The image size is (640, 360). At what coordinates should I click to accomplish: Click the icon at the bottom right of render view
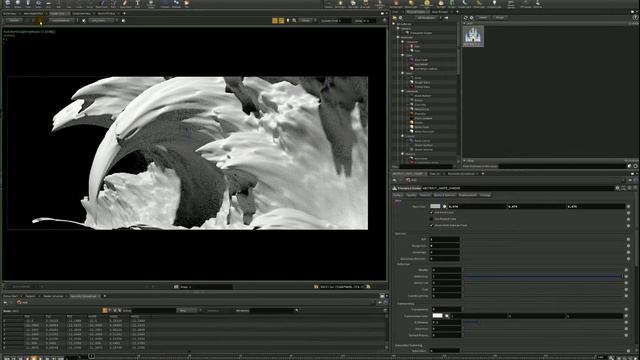368,287
